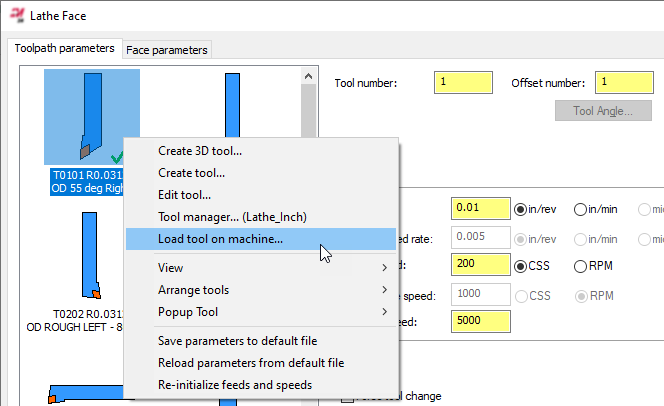Select CSS radio for spindle speed 200

(520, 266)
